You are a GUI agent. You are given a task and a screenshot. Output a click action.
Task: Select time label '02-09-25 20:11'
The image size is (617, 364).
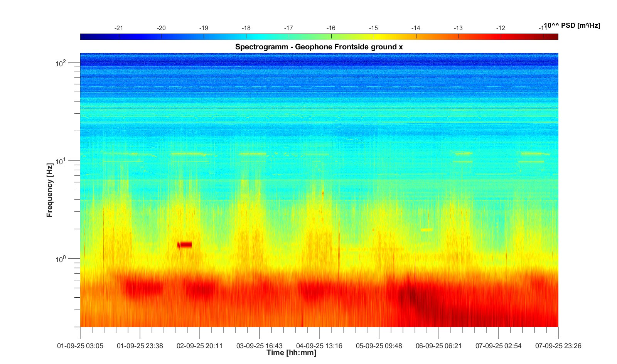coord(200,346)
